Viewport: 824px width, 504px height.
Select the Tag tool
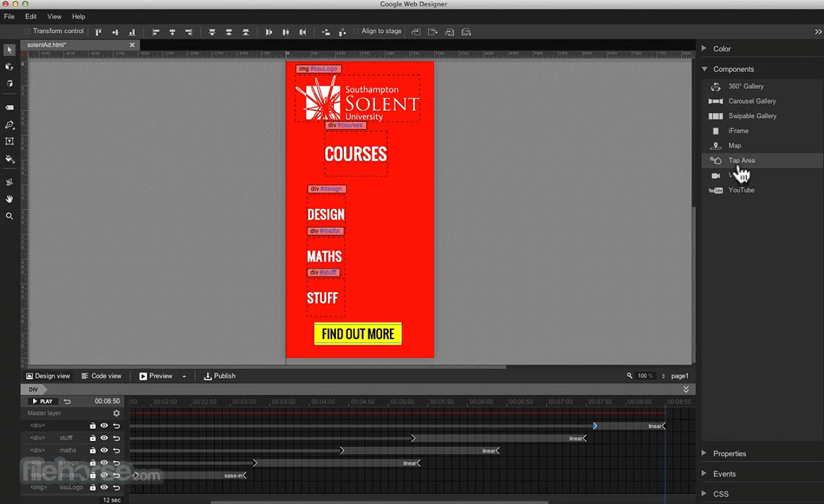(x=9, y=108)
